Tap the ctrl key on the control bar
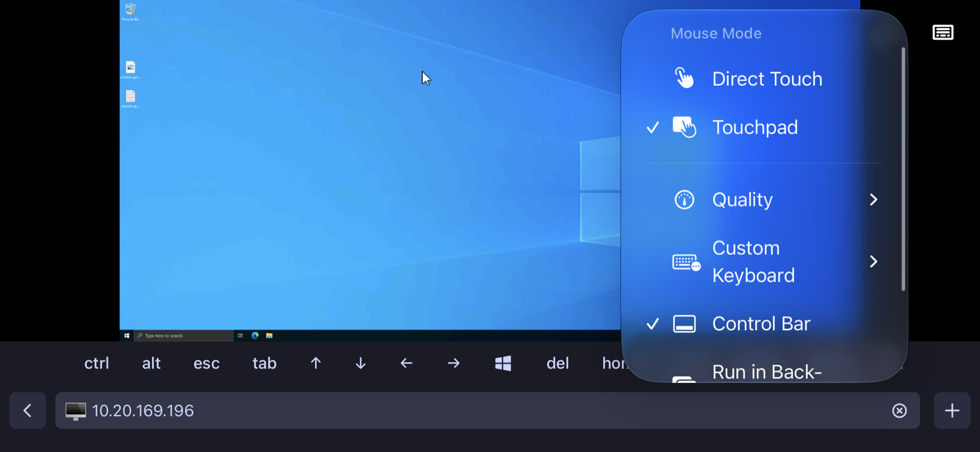980x452 pixels. coord(97,363)
